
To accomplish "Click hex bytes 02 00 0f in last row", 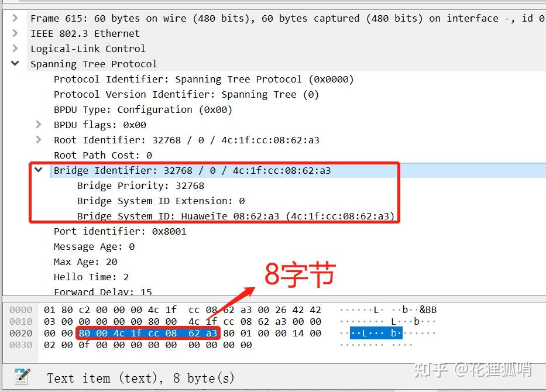I will (x=67, y=345).
